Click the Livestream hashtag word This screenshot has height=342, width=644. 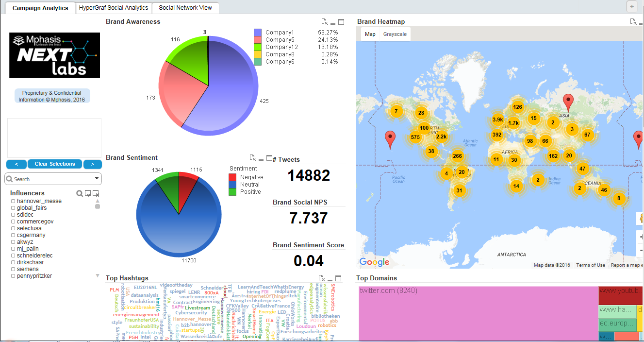tap(198, 308)
